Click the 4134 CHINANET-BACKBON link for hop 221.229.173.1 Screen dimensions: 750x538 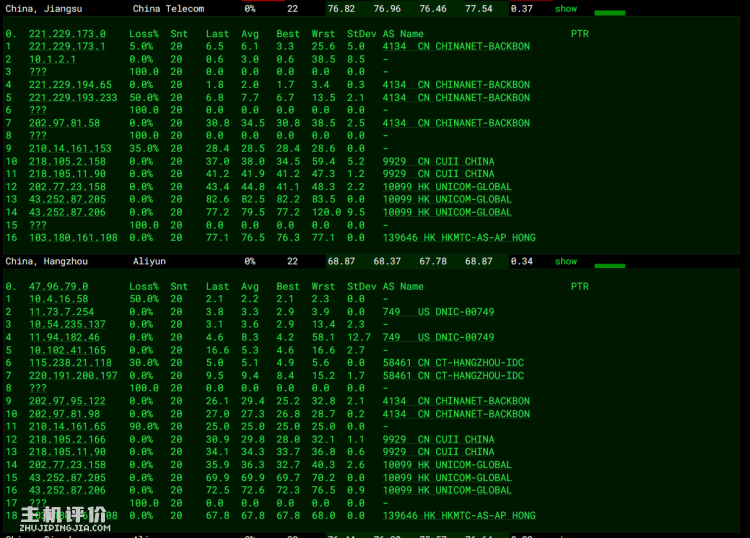click(456, 46)
